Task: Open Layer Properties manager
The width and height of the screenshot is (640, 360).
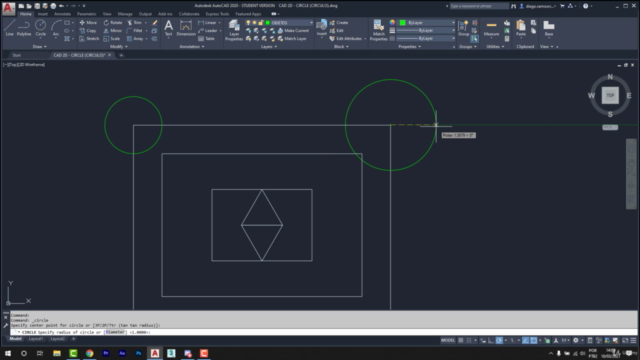Action: (x=234, y=30)
